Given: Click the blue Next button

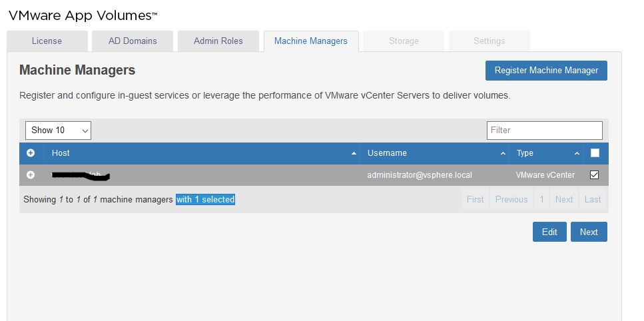Looking at the screenshot, I should pos(589,232).
